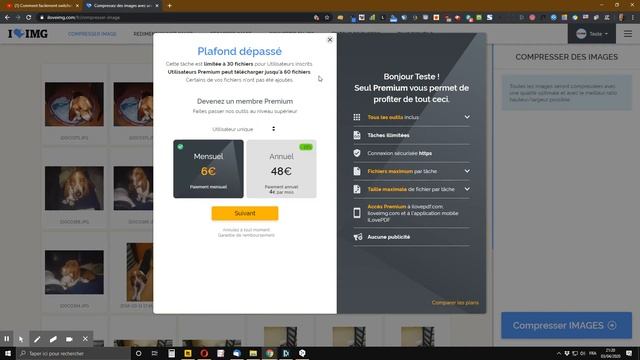Screen dimensions: 640x360
Task: Open a new browser tab
Action: 169,6
